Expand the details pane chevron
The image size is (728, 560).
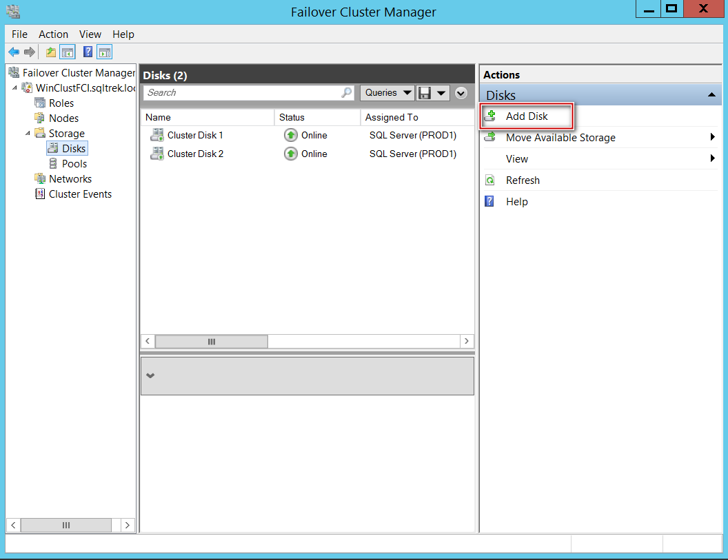click(x=150, y=376)
